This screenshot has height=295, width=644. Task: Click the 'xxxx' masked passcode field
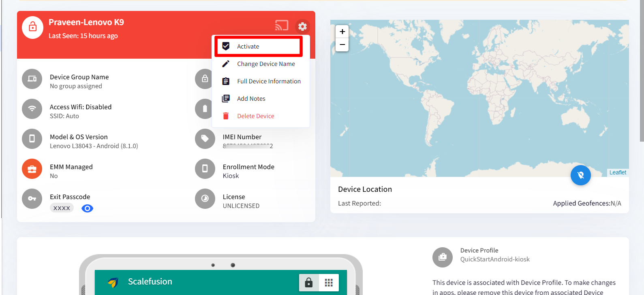[62, 208]
